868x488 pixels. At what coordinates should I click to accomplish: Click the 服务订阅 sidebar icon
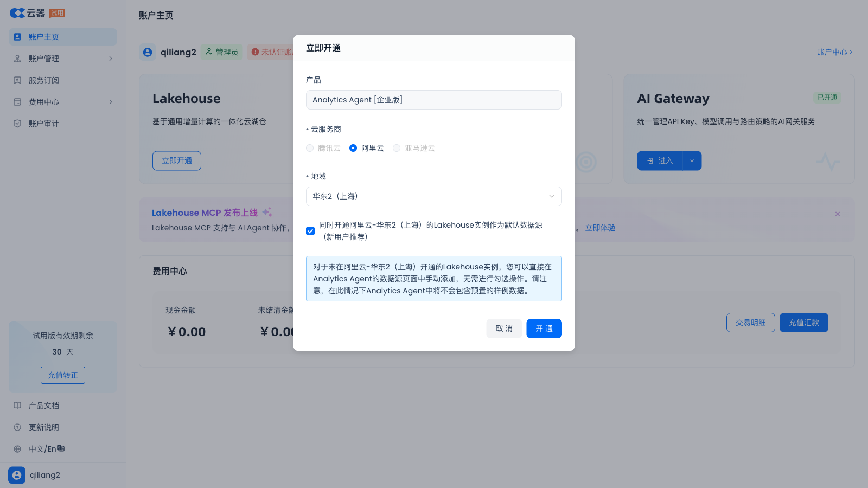pos(17,80)
